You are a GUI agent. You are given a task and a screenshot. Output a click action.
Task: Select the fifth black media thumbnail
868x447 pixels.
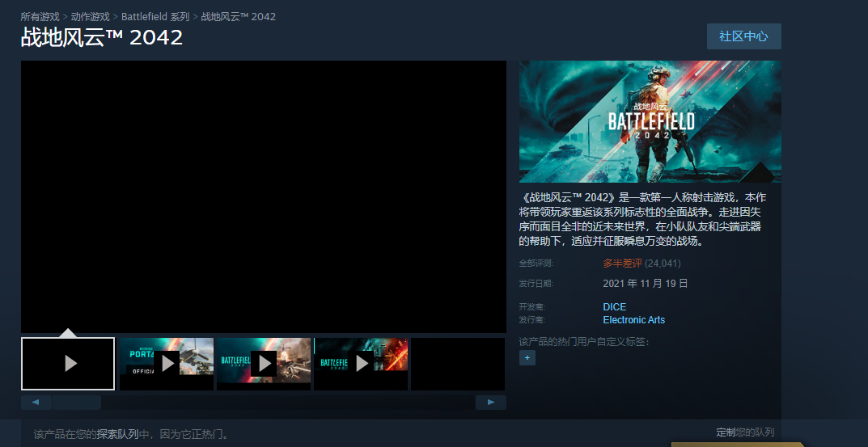click(458, 364)
